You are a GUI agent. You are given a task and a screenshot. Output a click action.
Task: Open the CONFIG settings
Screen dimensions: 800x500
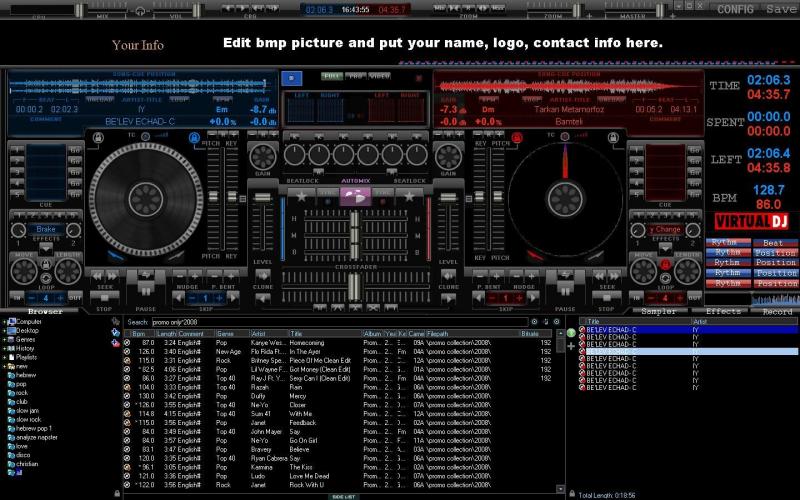pyautogui.click(x=735, y=9)
